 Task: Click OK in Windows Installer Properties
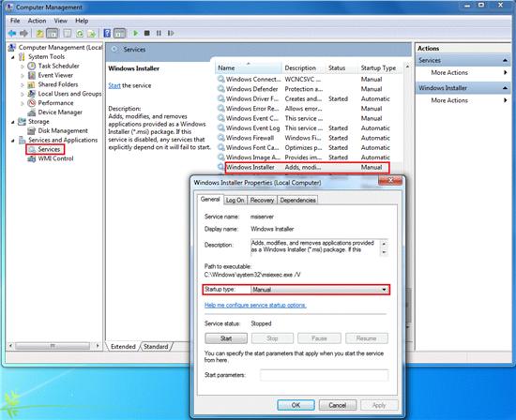296,405
